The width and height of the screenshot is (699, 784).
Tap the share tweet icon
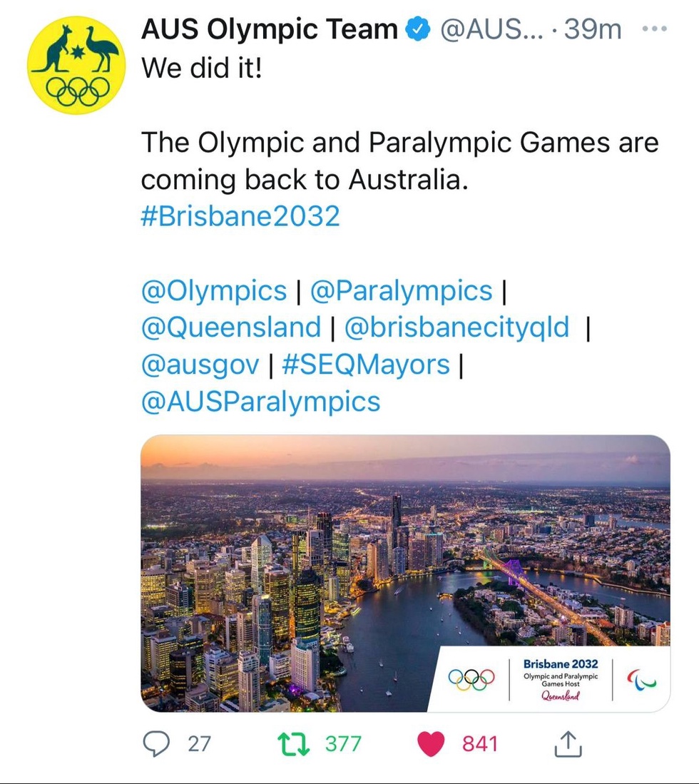(x=568, y=744)
